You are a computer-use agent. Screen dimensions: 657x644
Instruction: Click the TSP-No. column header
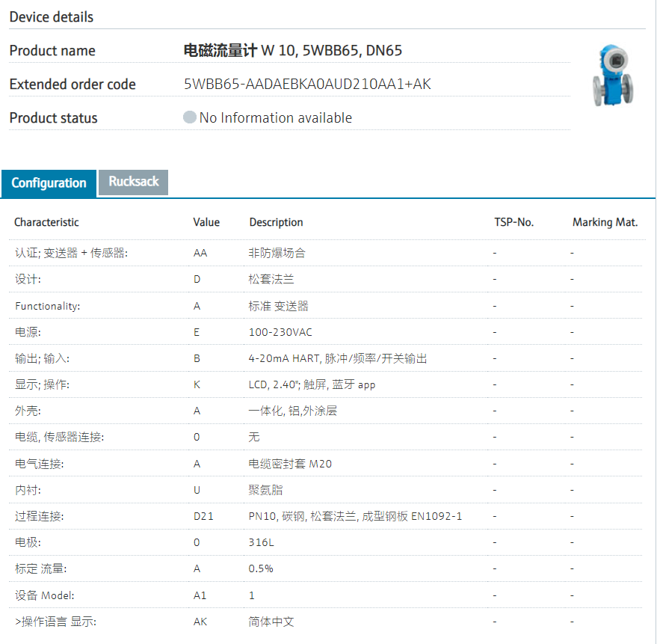513,222
